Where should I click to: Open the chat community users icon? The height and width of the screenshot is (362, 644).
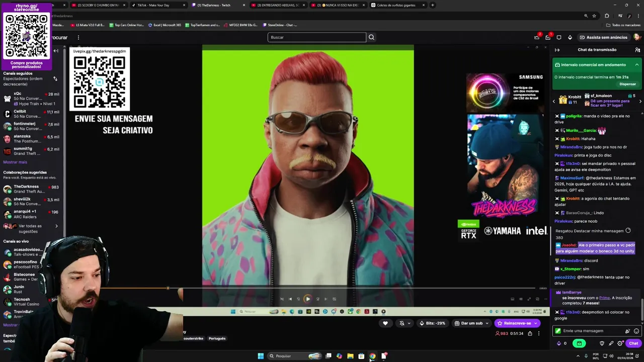(637, 50)
